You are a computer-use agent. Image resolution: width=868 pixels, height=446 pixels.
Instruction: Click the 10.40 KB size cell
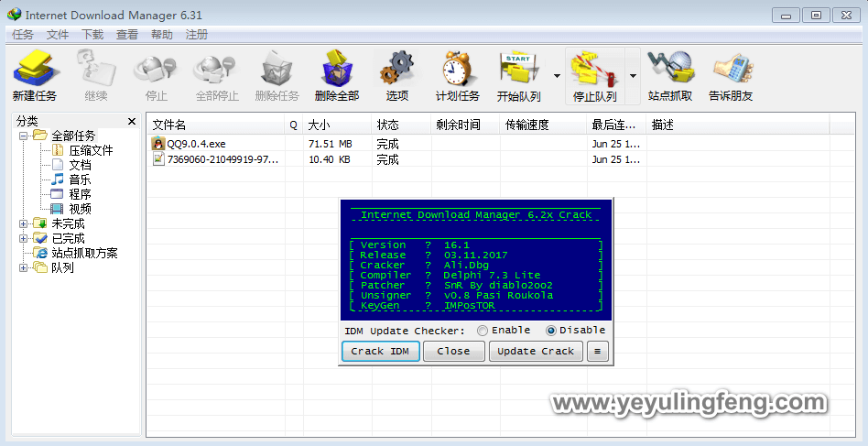329,159
